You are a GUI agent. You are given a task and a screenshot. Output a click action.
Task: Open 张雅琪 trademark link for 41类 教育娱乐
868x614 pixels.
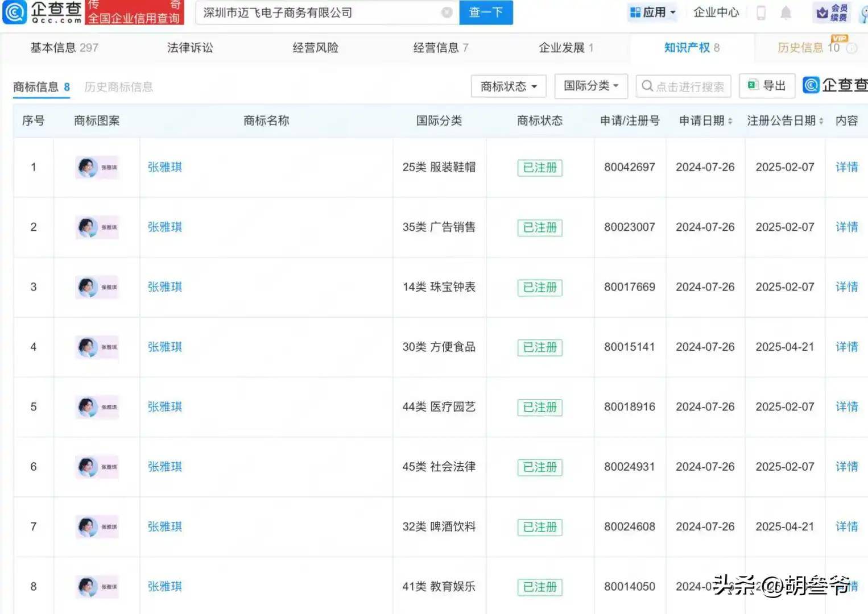click(x=165, y=587)
